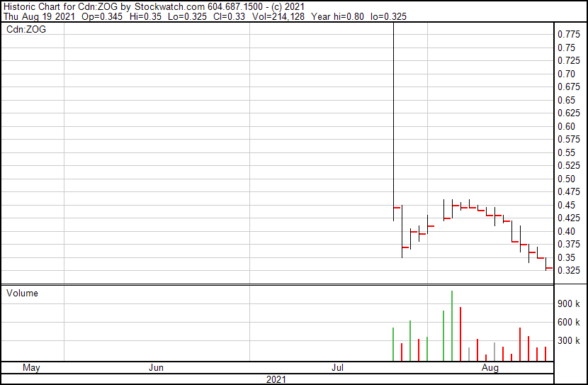This screenshot has width=588, height=385.
Task: Select the 0.35 price axis label
Action: tap(566, 258)
